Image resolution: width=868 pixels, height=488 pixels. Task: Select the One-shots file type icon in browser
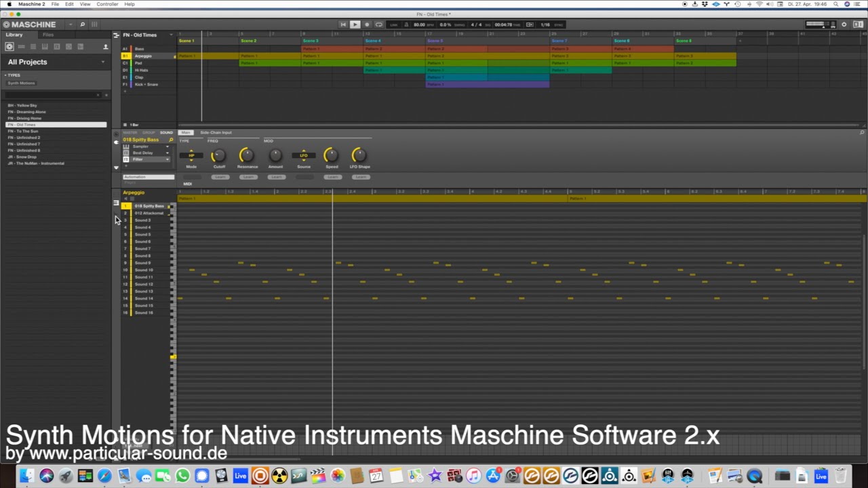80,47
